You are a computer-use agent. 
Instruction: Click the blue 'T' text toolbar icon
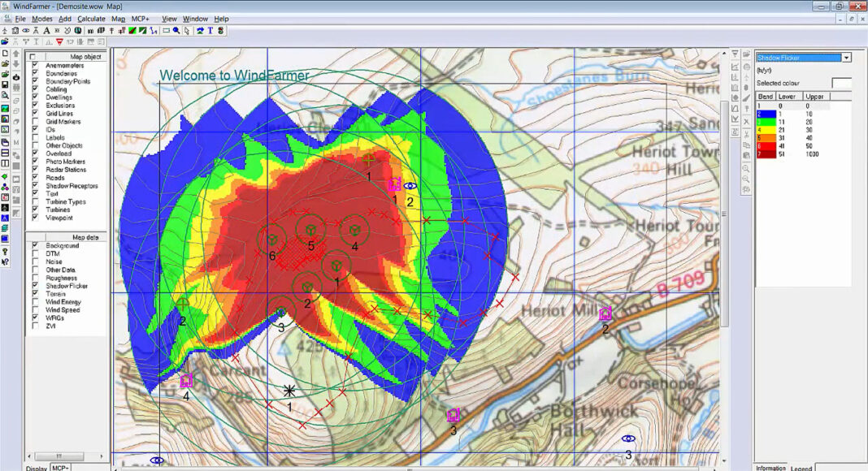[x=210, y=31]
